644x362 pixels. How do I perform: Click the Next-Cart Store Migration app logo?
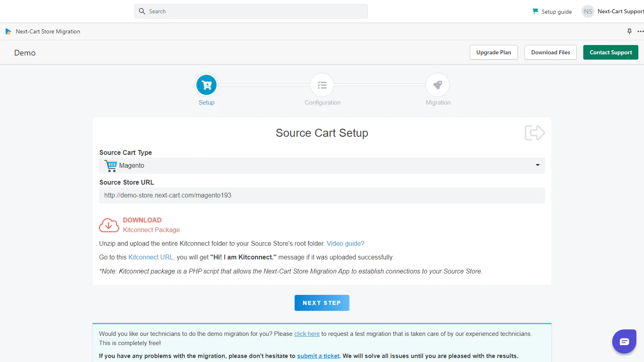[8, 31]
